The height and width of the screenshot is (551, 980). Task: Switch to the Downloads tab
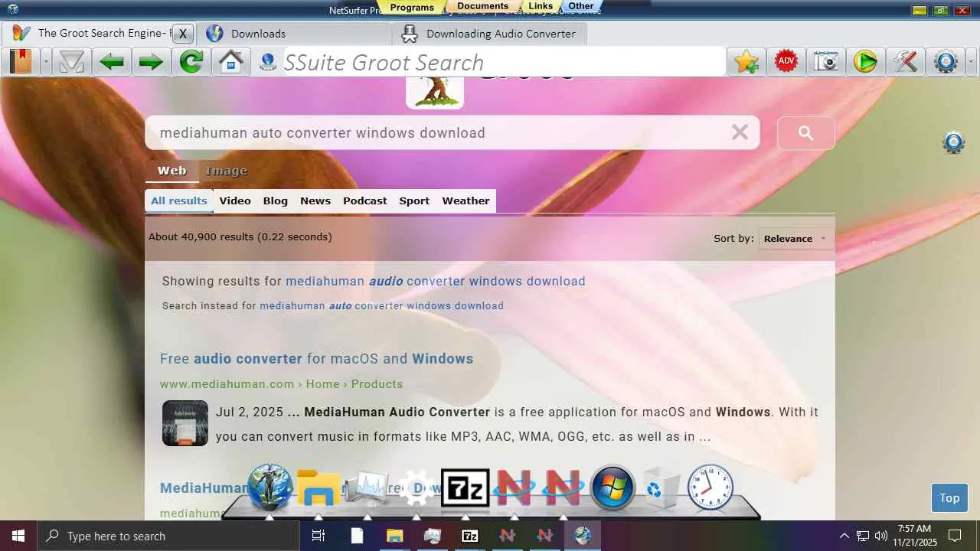pyautogui.click(x=293, y=34)
